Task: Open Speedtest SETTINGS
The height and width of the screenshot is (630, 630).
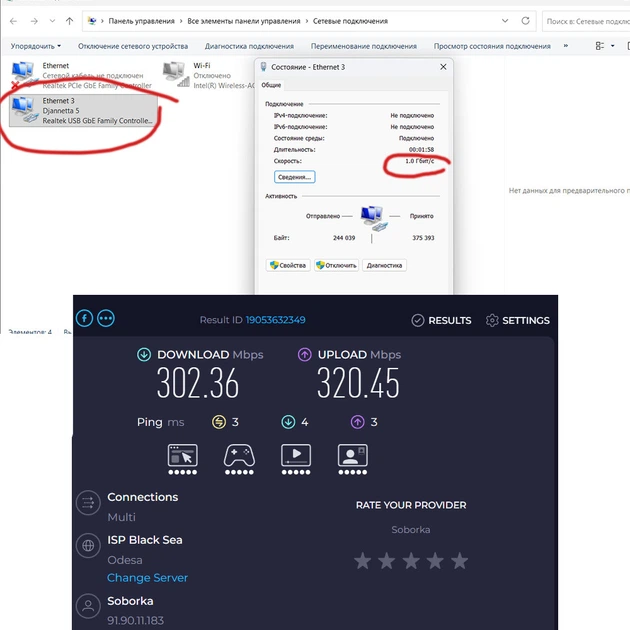Action: pos(518,320)
